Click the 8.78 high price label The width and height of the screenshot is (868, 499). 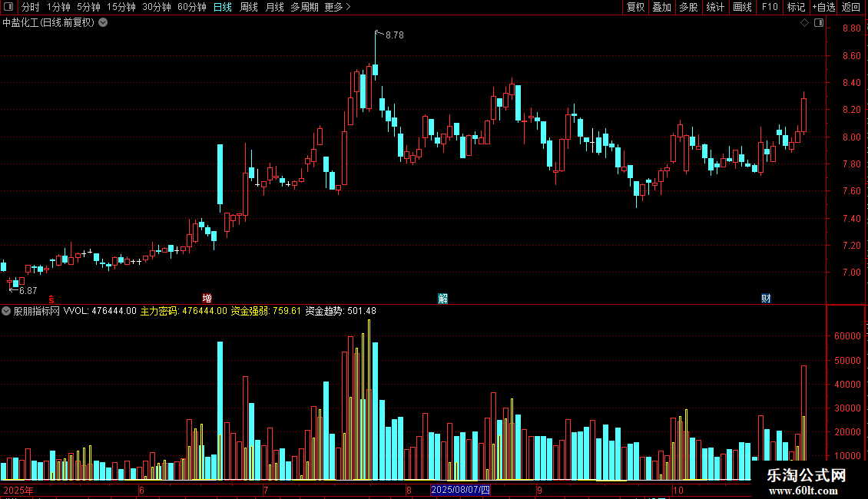395,35
